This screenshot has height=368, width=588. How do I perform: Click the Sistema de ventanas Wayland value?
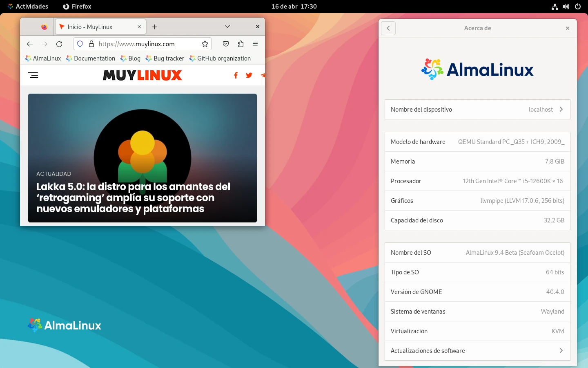[x=552, y=312]
